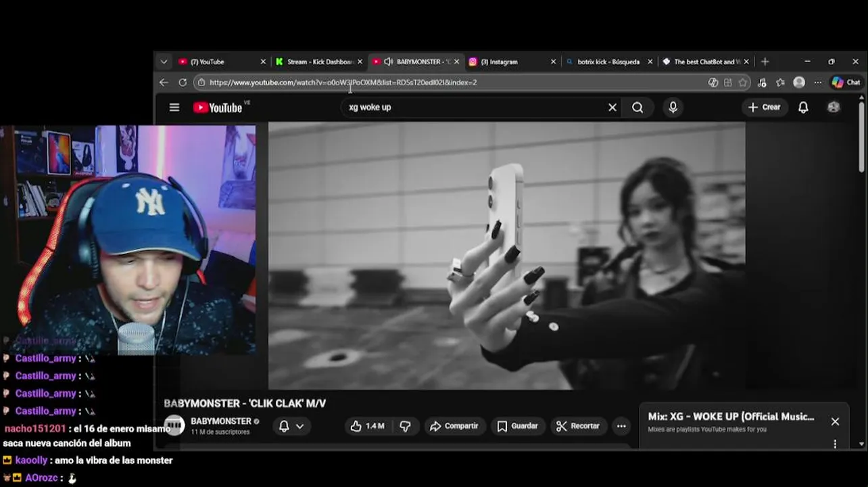Open the BABYMONSTER channel avatar
Image resolution: width=868 pixels, height=487 pixels.
point(174,425)
